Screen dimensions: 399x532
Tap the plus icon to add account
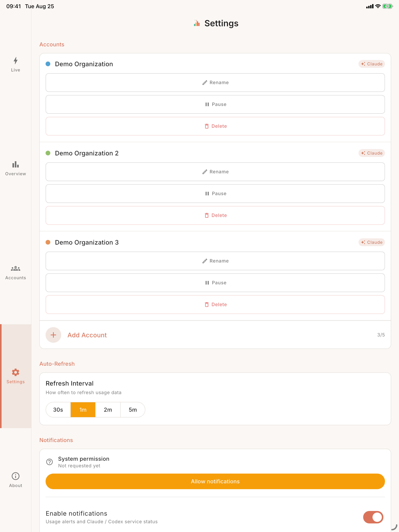point(53,335)
